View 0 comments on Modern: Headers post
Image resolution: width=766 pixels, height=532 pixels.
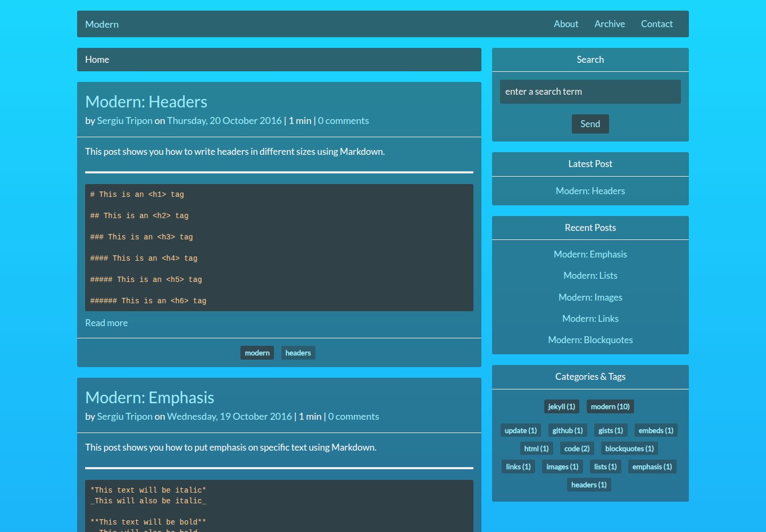click(343, 121)
